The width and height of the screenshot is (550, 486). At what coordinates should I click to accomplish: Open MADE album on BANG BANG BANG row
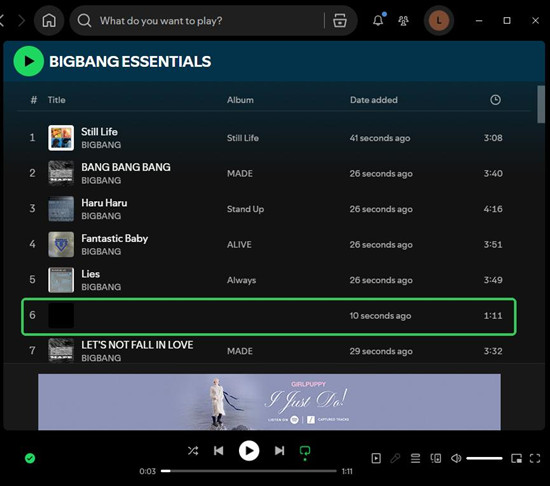coord(240,174)
